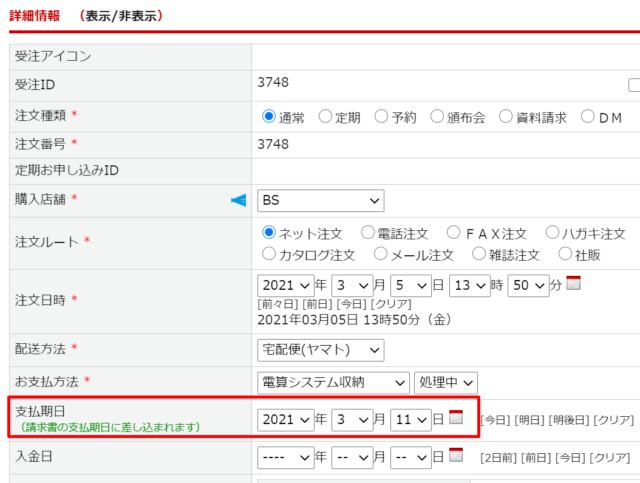Choose カタログ注文 order route
The image size is (640, 483).
pos(269,254)
